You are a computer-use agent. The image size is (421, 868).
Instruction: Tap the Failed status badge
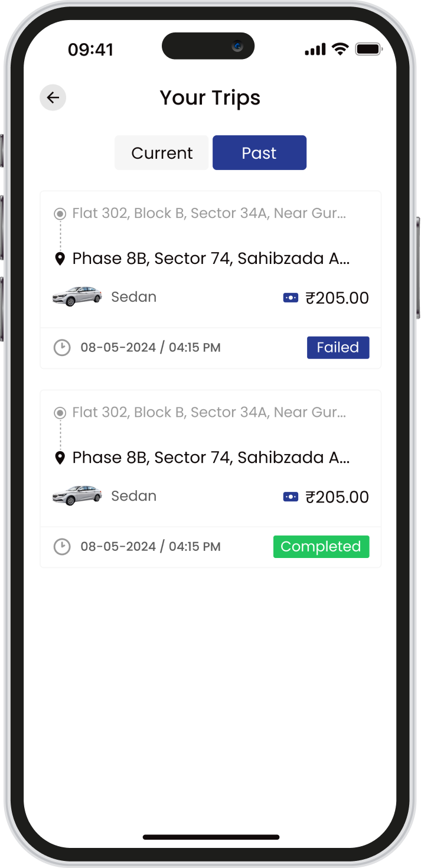[338, 347]
